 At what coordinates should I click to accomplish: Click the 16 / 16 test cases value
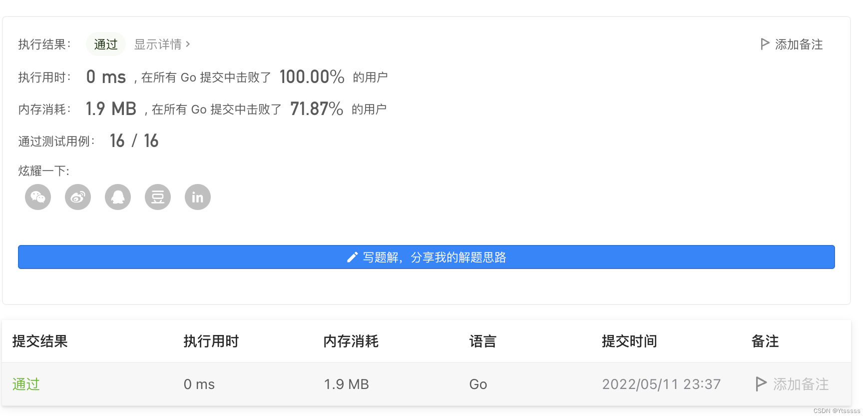[134, 140]
